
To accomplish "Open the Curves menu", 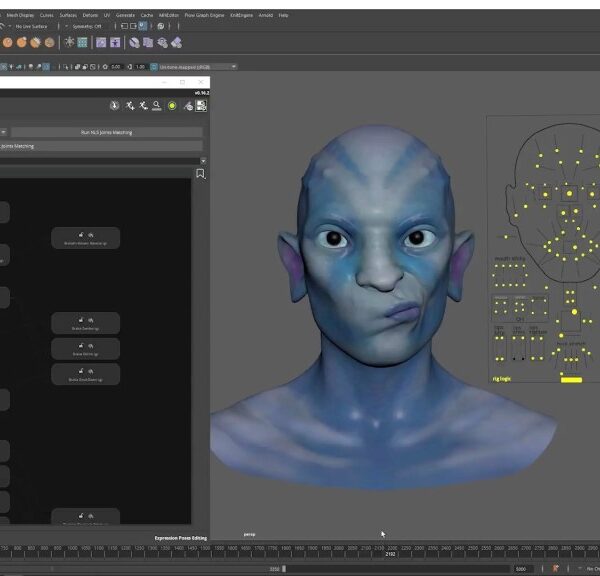I will click(x=47, y=15).
